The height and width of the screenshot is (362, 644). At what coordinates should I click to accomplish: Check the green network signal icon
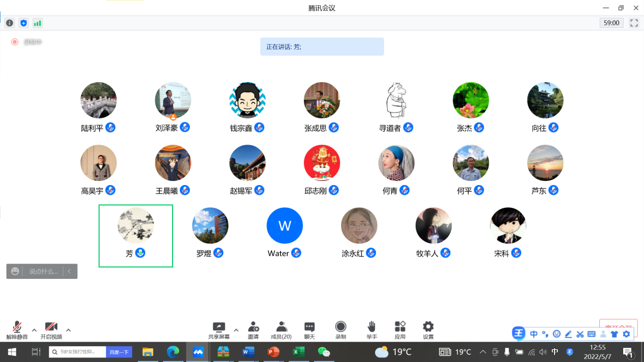click(x=38, y=23)
